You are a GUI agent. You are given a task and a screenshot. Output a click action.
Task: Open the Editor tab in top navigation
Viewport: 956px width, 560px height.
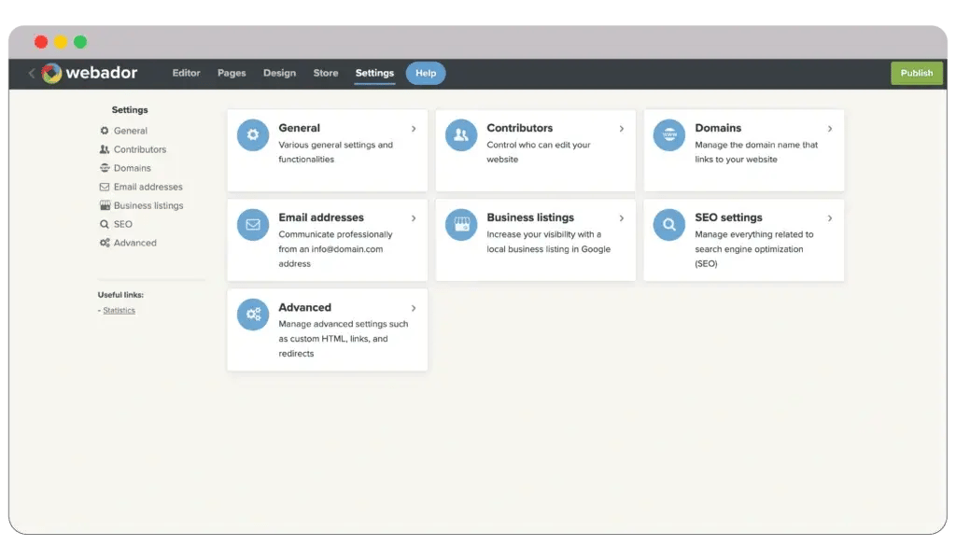click(186, 73)
